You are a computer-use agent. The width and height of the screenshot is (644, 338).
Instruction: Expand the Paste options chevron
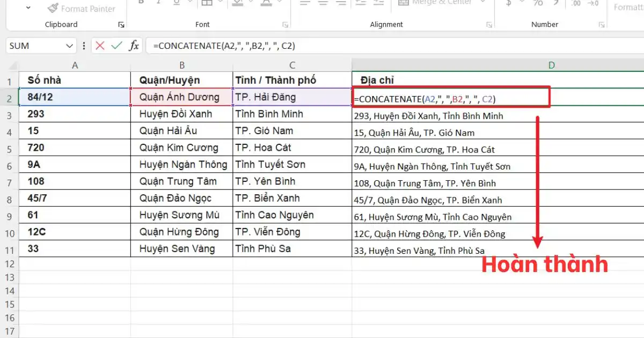28,8
